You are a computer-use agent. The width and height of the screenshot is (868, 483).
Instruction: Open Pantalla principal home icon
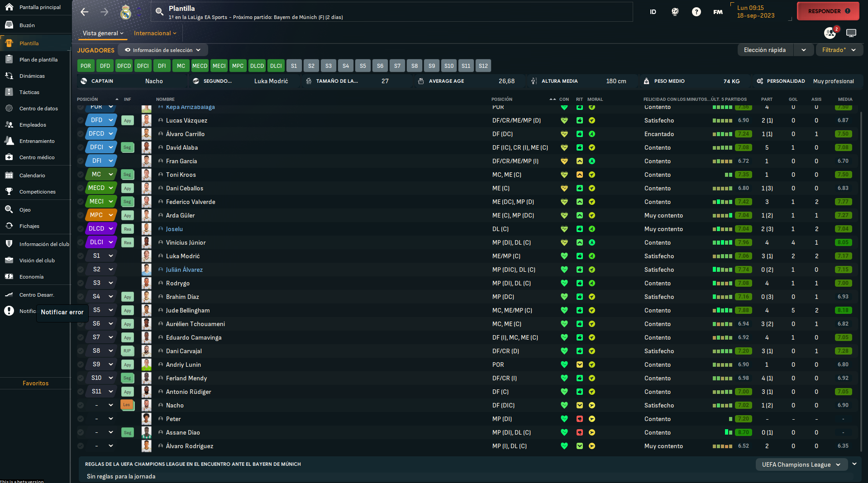pyautogui.click(x=9, y=7)
